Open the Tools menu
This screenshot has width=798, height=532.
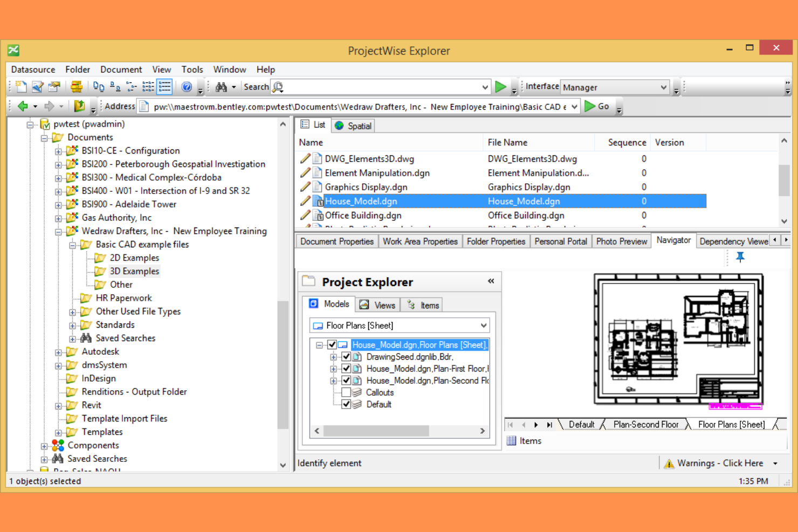click(x=192, y=69)
